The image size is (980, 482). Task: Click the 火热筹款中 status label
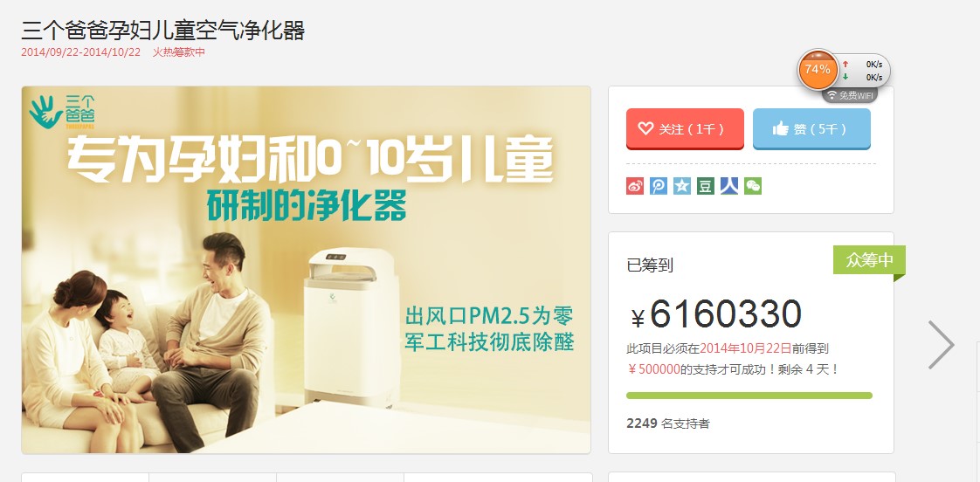click(179, 52)
